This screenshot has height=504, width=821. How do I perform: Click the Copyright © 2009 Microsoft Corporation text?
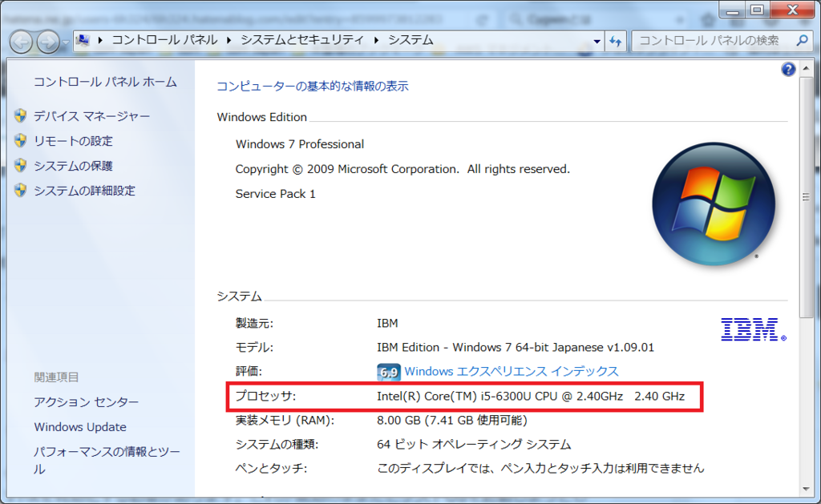(x=402, y=170)
